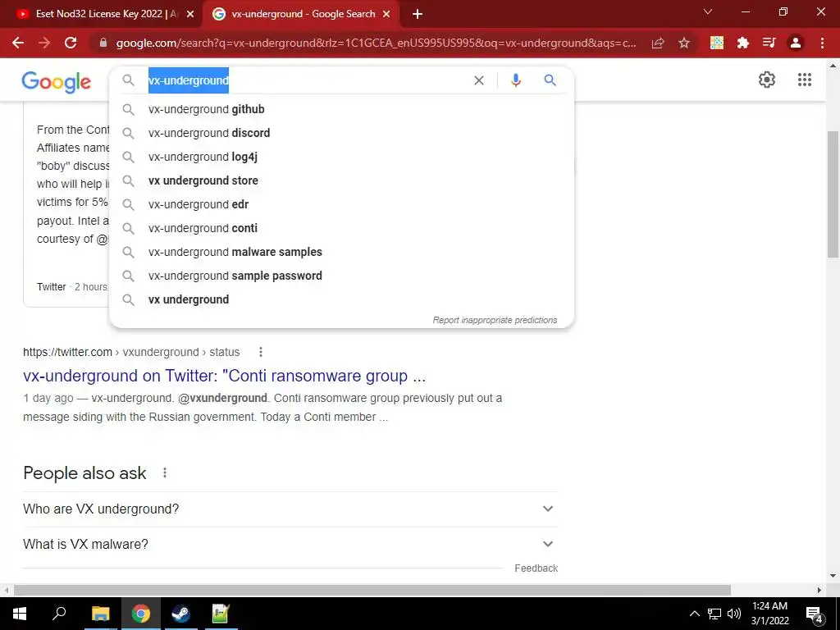Click the twitter.com breadcrumb URL
The image size is (840, 630).
(131, 352)
